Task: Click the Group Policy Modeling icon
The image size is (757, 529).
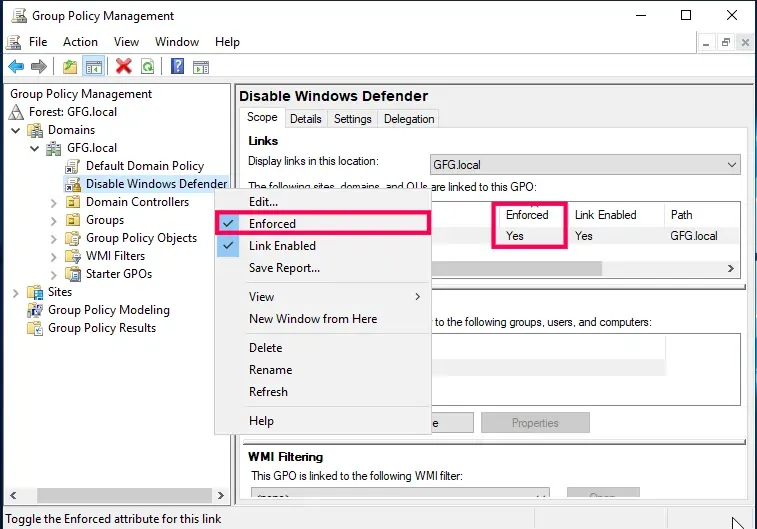Action: [35, 310]
